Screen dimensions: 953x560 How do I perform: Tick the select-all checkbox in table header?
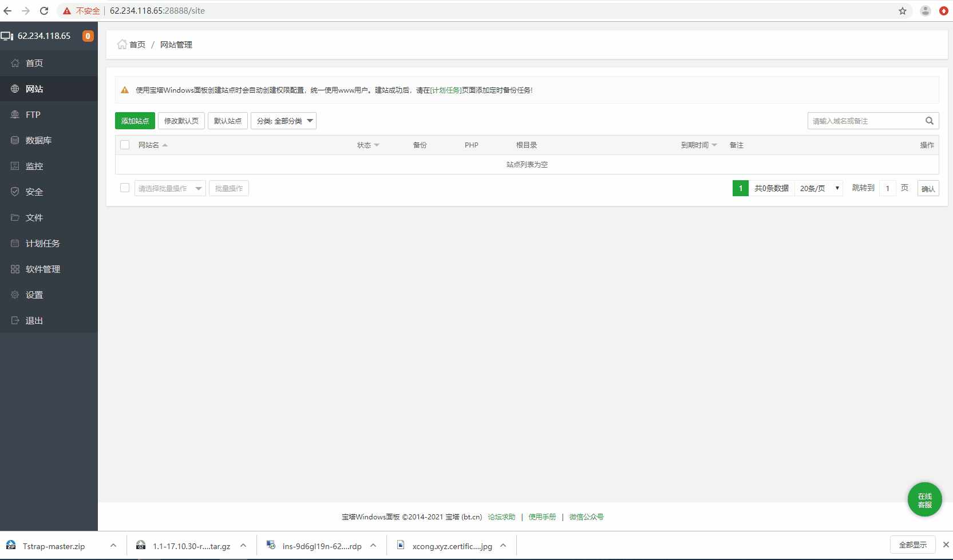coord(125,145)
